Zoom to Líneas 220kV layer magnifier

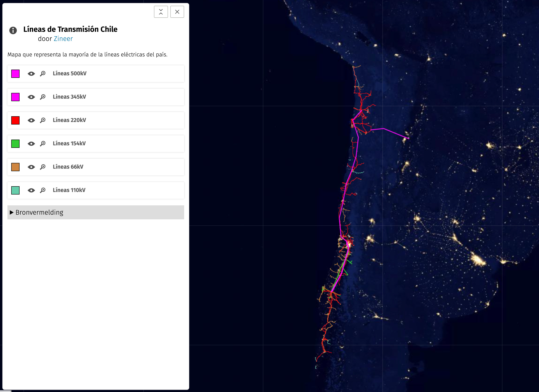tap(43, 120)
